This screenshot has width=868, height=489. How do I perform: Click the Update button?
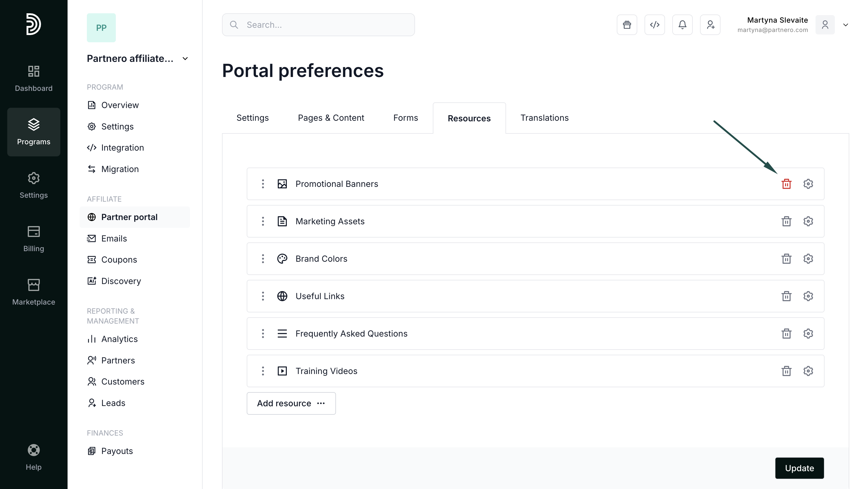(x=799, y=468)
